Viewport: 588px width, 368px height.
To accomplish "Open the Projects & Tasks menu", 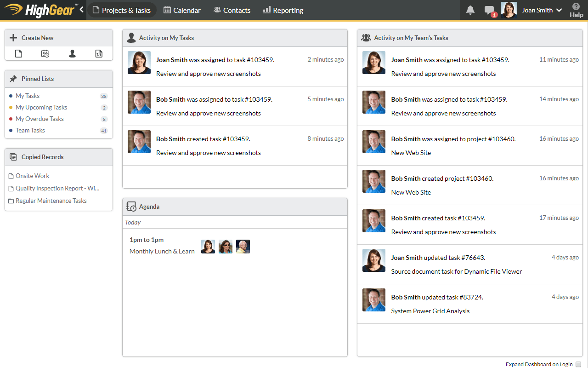I will click(122, 10).
